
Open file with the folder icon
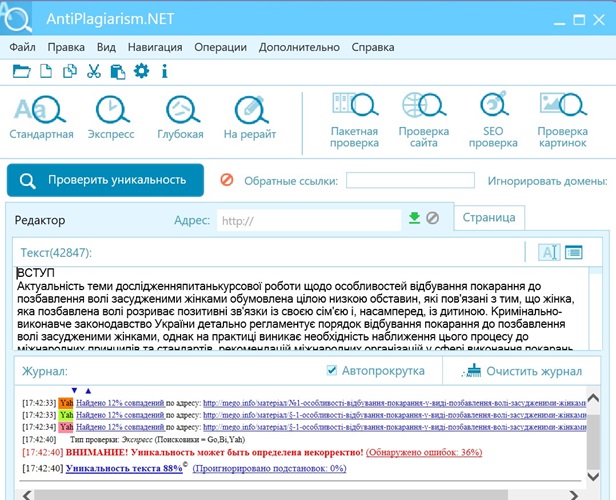tap(21, 71)
